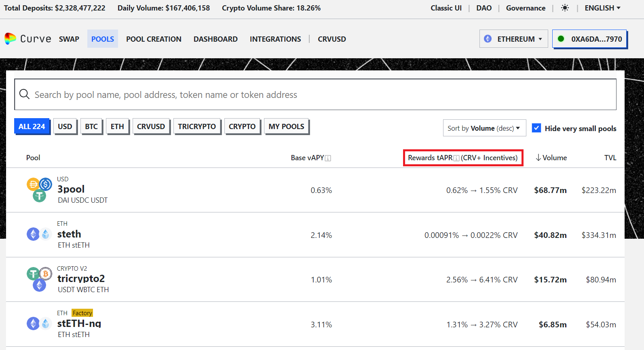Filter pools by CRVUSD
The width and height of the screenshot is (644, 350).
(x=151, y=126)
